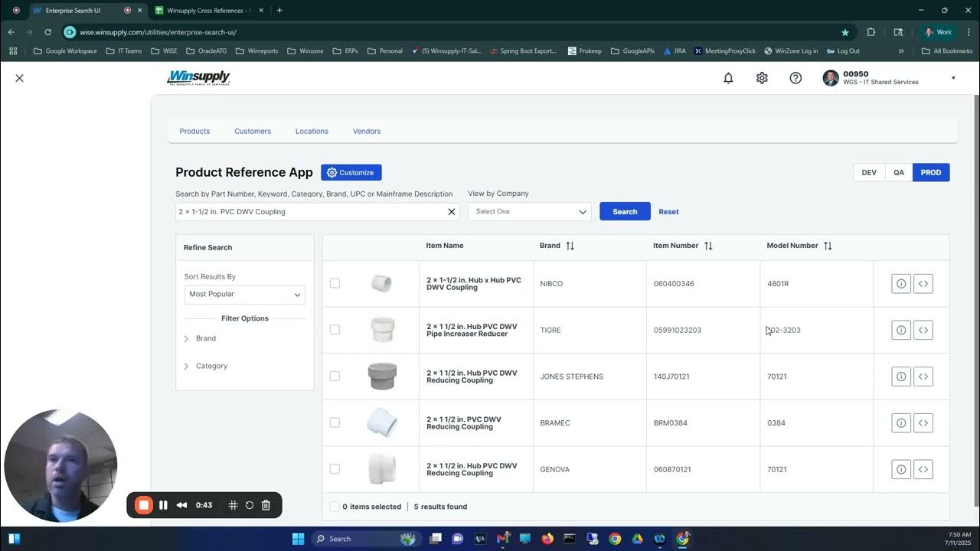The image size is (980, 551).
Task: Clear the search text with X icon
Action: pyautogui.click(x=451, y=212)
